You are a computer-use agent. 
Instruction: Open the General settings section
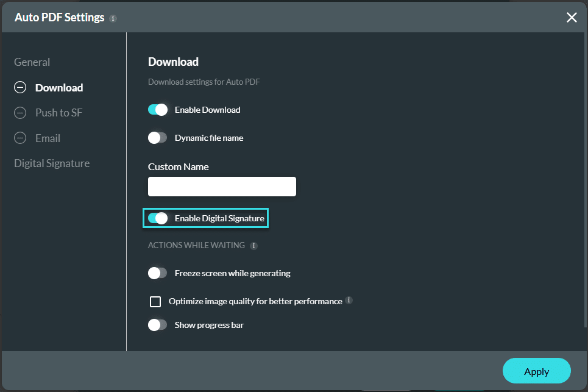[x=32, y=62]
